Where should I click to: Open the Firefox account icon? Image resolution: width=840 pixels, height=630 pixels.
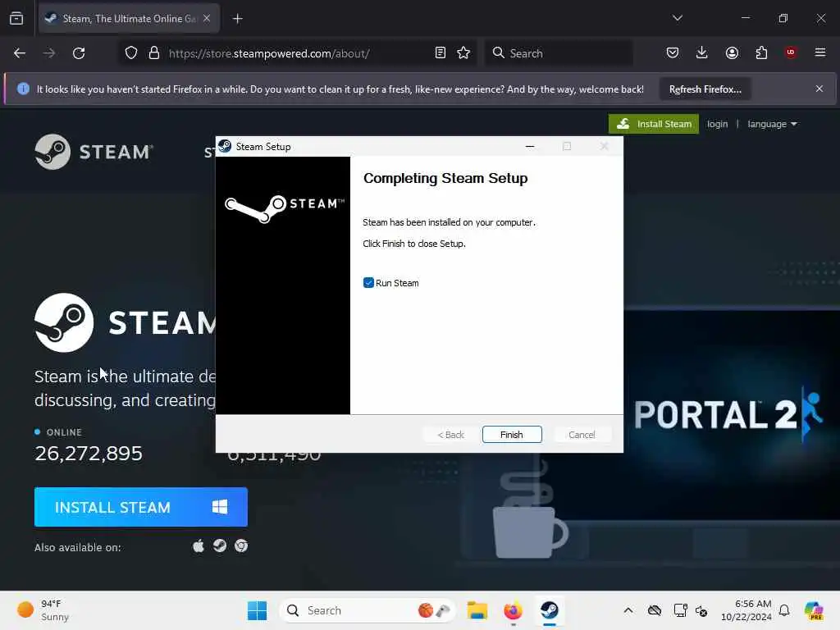(x=732, y=52)
